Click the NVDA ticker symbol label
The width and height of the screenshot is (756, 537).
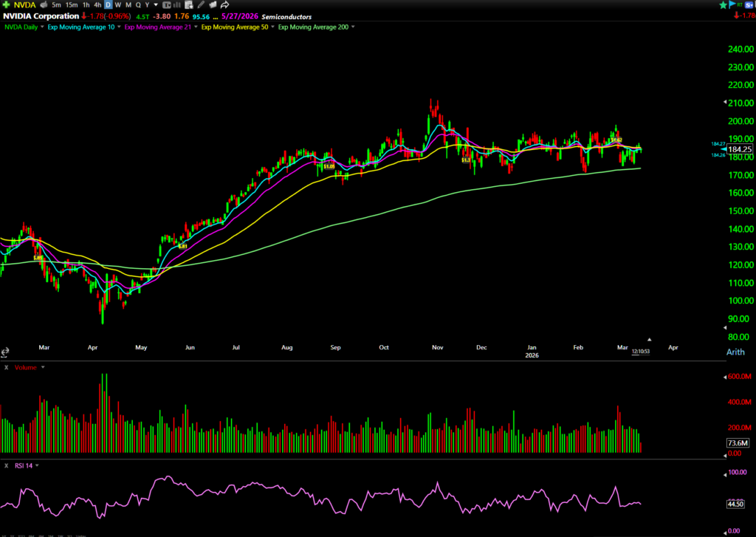(x=24, y=4)
